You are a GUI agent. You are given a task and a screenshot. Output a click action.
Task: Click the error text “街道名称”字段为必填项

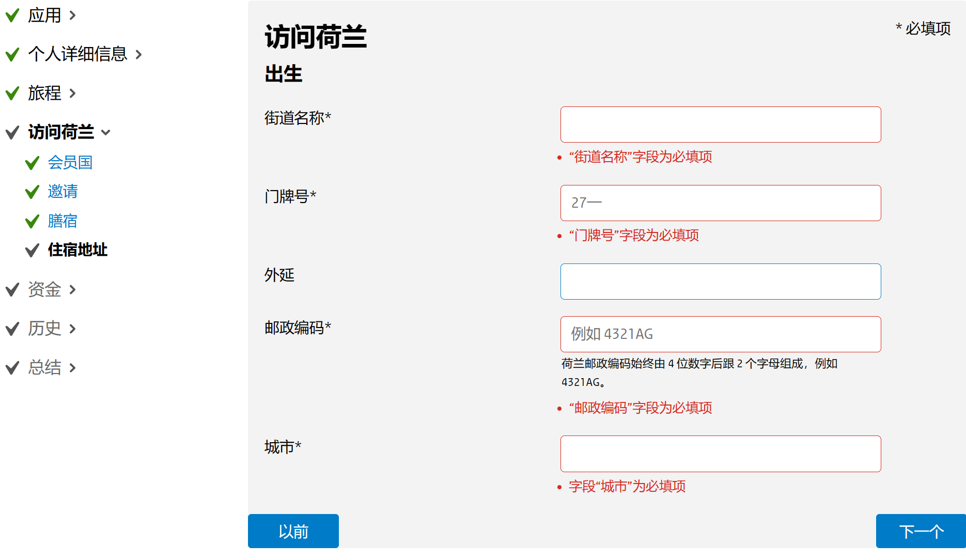coord(641,157)
